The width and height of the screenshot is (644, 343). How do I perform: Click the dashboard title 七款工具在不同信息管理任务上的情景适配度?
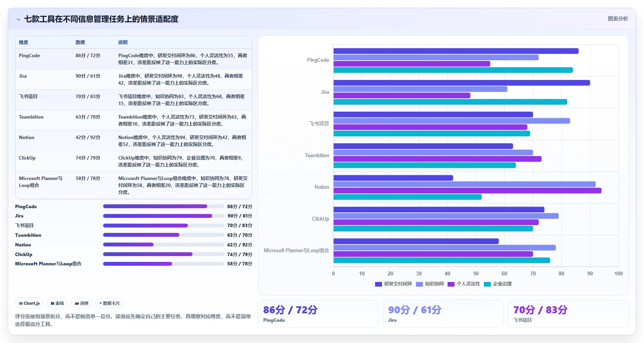pyautogui.click(x=101, y=19)
